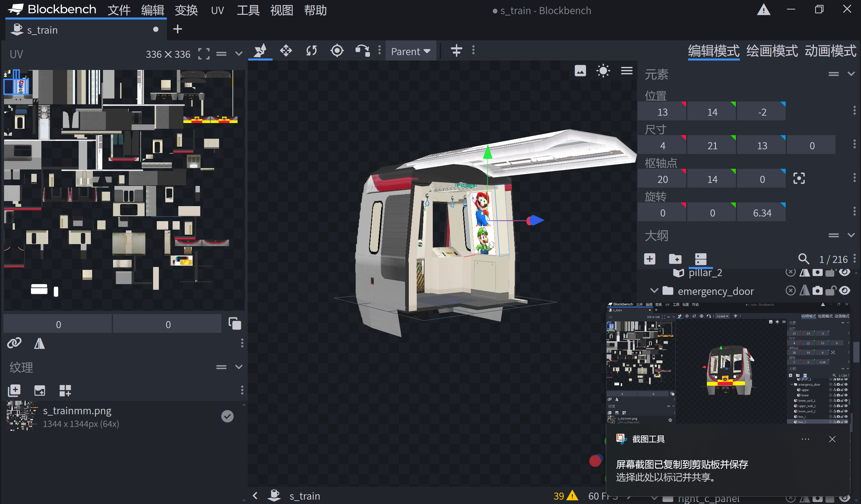This screenshot has height=504, width=861.
Task: Click the UV mirror icon
Action: pos(39,343)
